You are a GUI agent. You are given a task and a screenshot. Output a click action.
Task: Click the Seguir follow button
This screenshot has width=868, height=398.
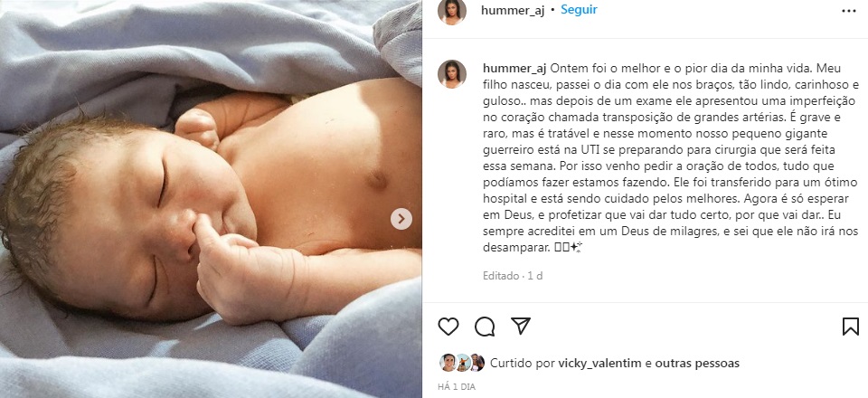(579, 9)
